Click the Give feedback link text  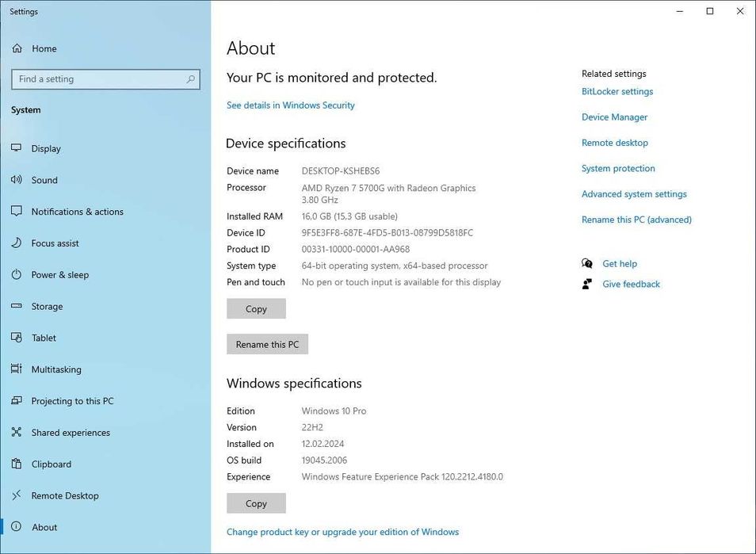(x=631, y=284)
